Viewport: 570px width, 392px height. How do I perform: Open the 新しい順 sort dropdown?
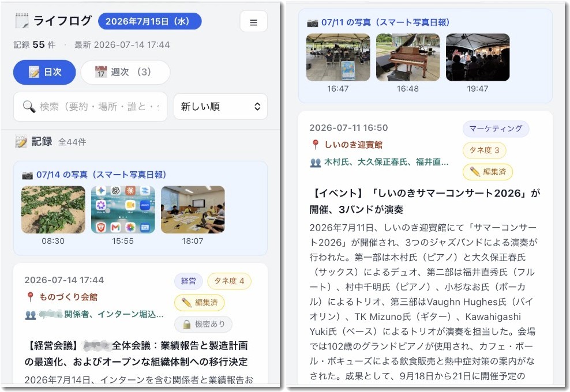tap(220, 107)
